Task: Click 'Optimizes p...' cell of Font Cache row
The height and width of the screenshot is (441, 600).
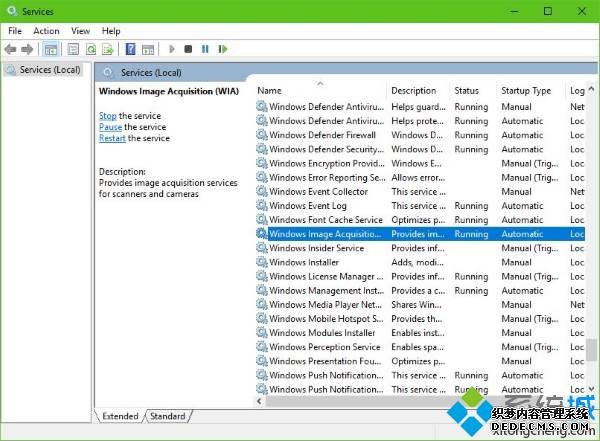Action: tap(418, 220)
